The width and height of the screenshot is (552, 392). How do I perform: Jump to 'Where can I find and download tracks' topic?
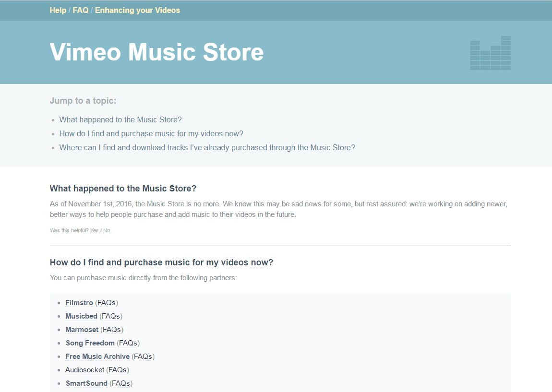207,147
